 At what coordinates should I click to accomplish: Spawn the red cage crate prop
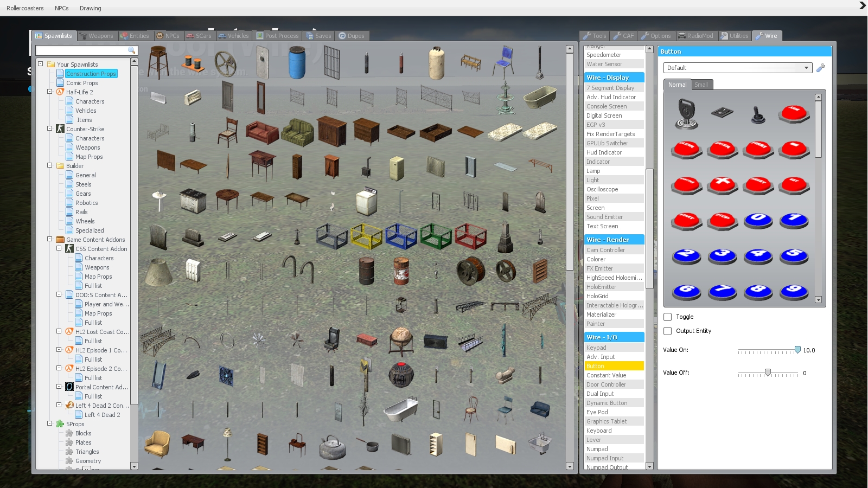471,236
